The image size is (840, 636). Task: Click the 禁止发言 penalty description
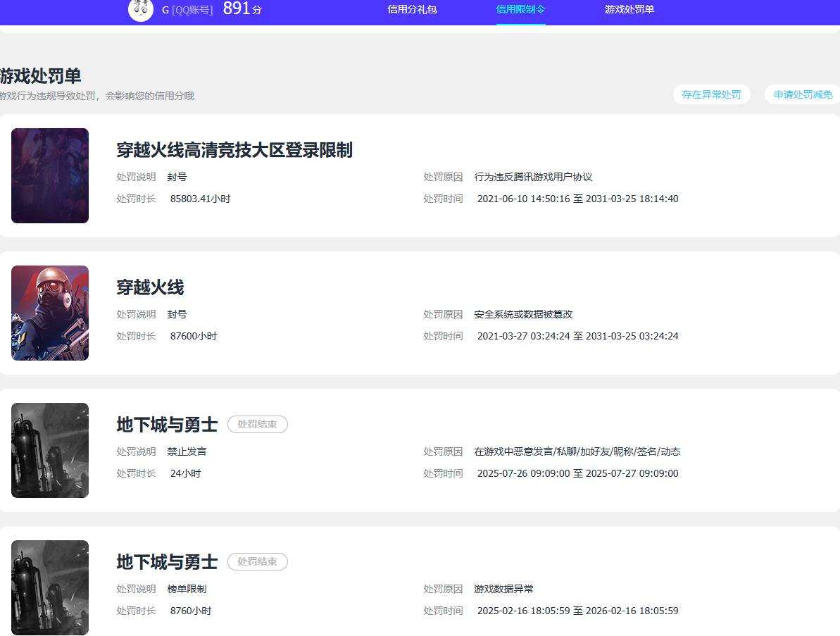tap(187, 451)
